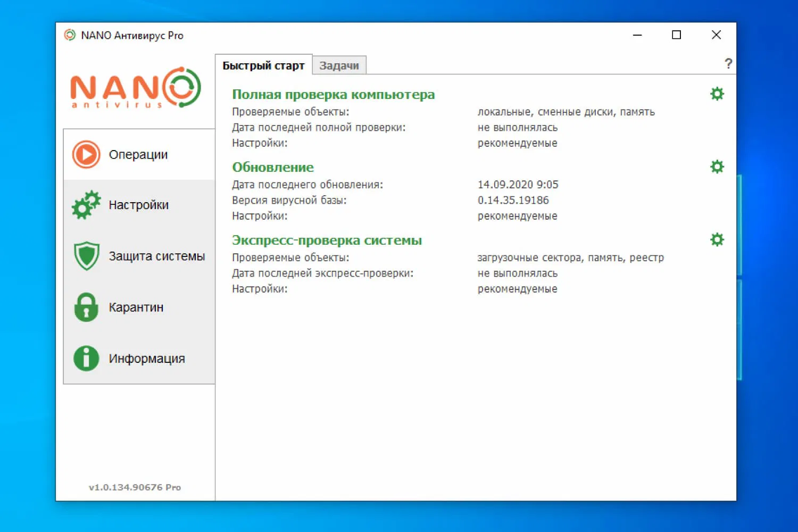Click the NANO icon in the title bar
Image resolution: width=798 pixels, height=532 pixels.
point(70,35)
